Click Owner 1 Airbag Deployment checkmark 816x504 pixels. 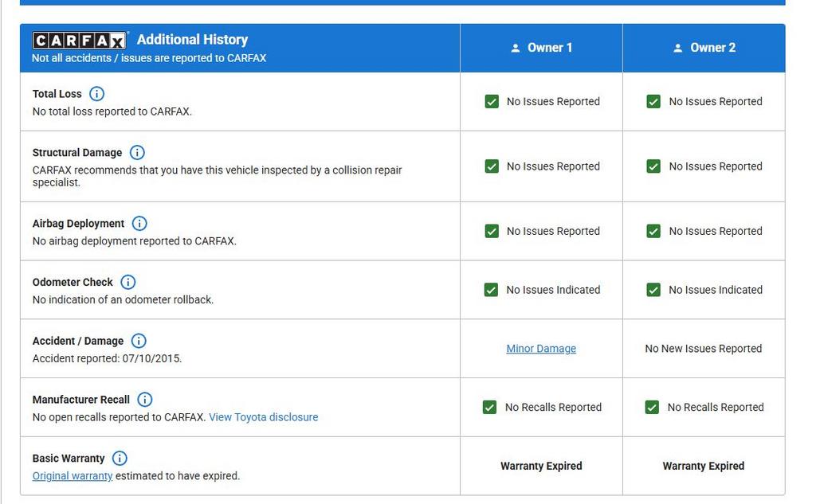point(492,231)
